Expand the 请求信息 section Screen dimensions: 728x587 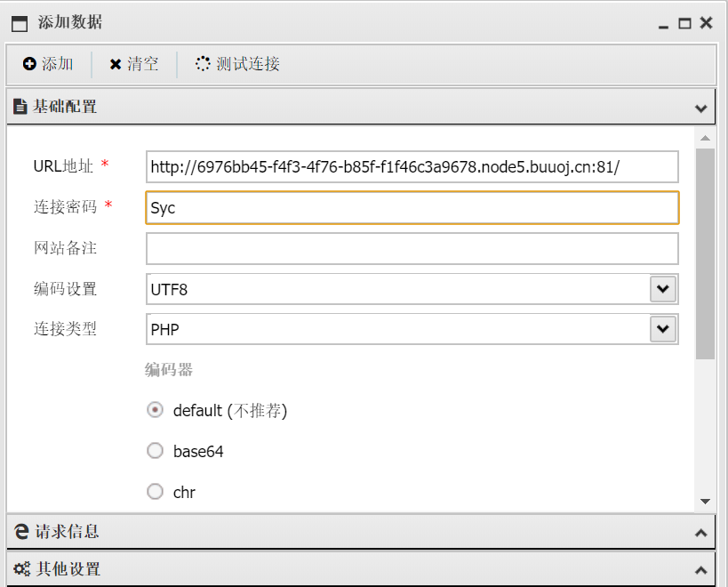[701, 533]
